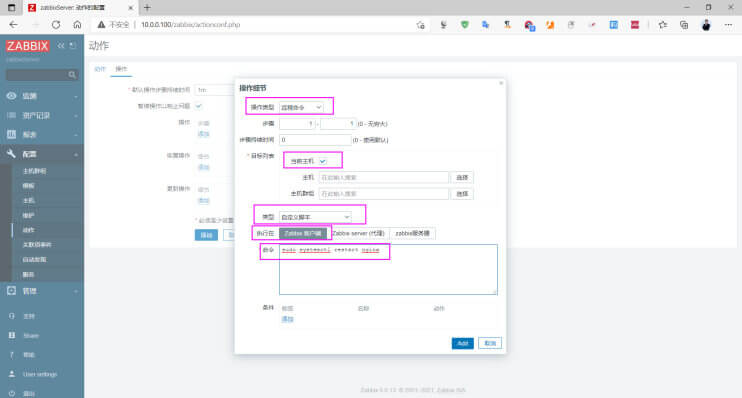Viewport: 742px width, 398px height.
Task: Click Select button next to Host group field
Action: click(x=462, y=194)
